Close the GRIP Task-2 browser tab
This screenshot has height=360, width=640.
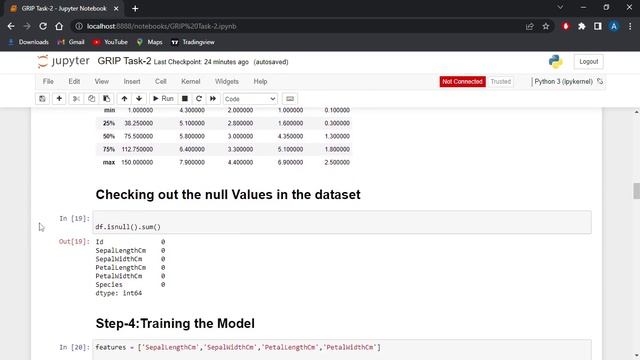click(x=116, y=8)
